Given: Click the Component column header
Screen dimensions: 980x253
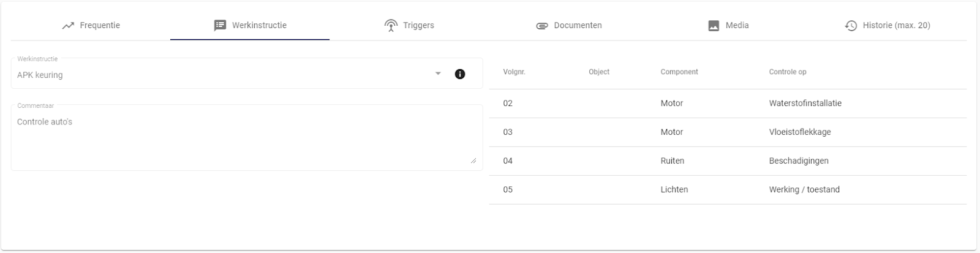Looking at the screenshot, I should point(679,72).
